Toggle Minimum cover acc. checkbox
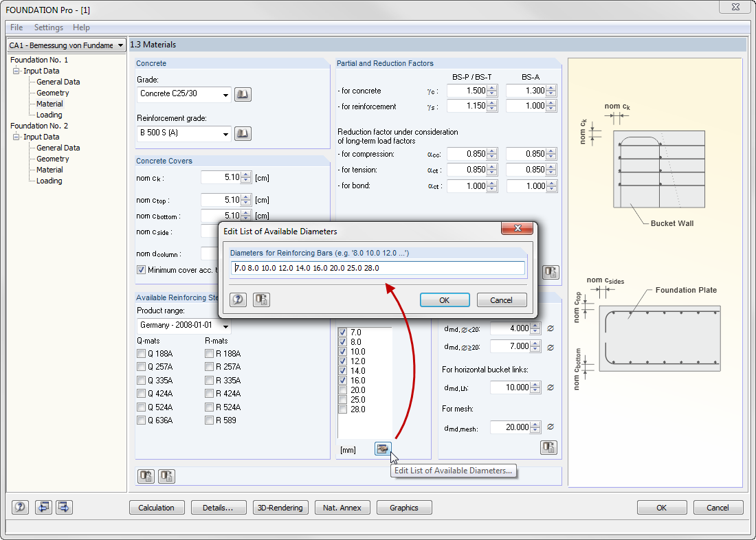This screenshot has height=540, width=756. (142, 270)
